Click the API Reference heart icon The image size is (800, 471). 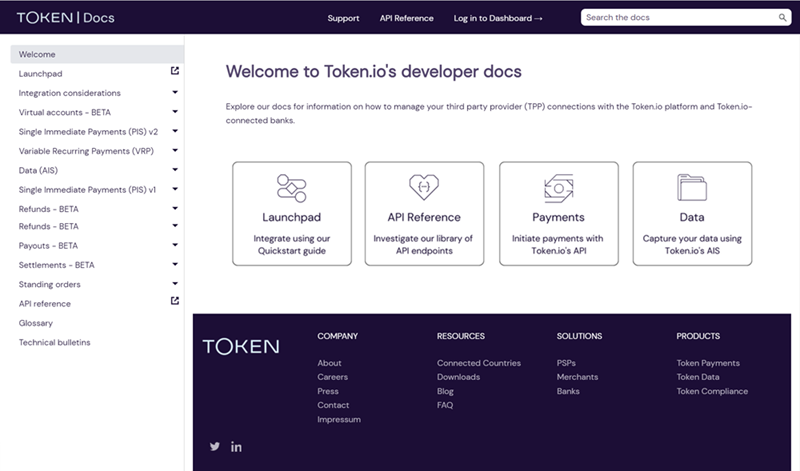[x=424, y=187]
